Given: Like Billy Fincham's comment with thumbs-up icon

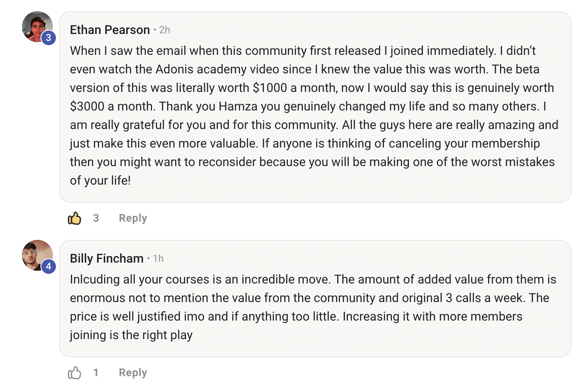Looking at the screenshot, I should 74,373.
